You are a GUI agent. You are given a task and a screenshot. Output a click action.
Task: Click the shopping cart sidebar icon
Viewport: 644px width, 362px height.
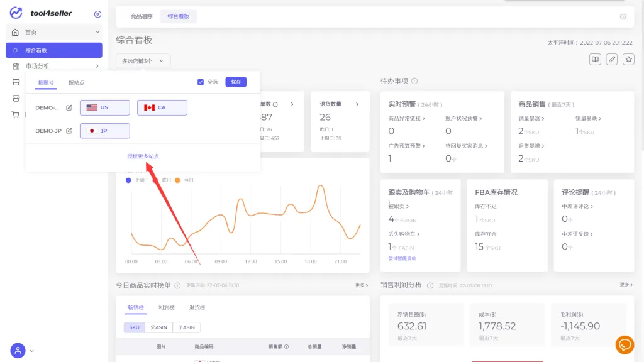(16, 114)
